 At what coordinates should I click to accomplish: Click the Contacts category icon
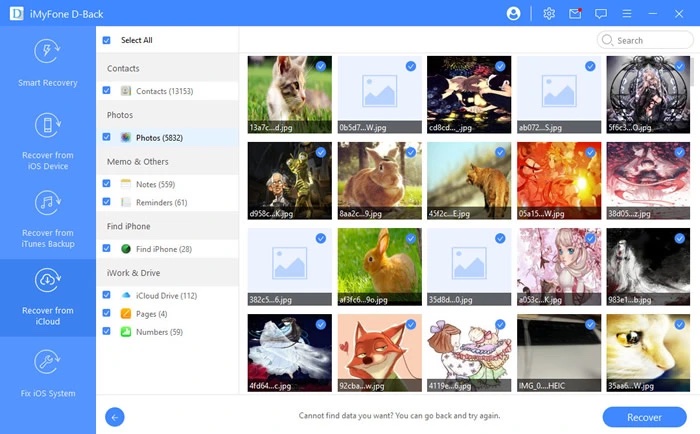126,91
